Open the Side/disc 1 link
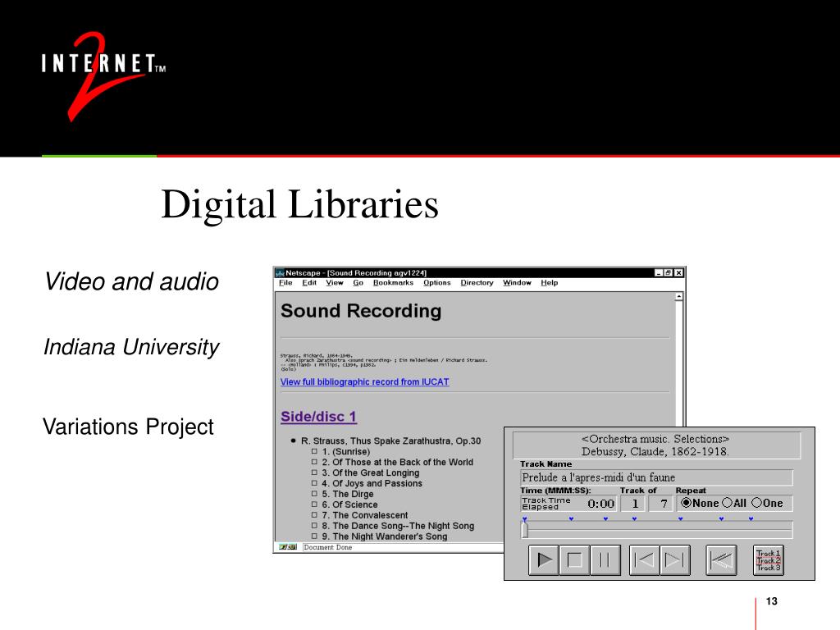 point(319,417)
